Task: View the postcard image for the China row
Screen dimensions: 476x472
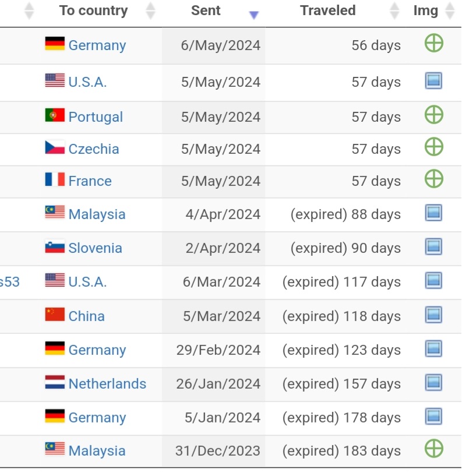Action: [x=433, y=315]
